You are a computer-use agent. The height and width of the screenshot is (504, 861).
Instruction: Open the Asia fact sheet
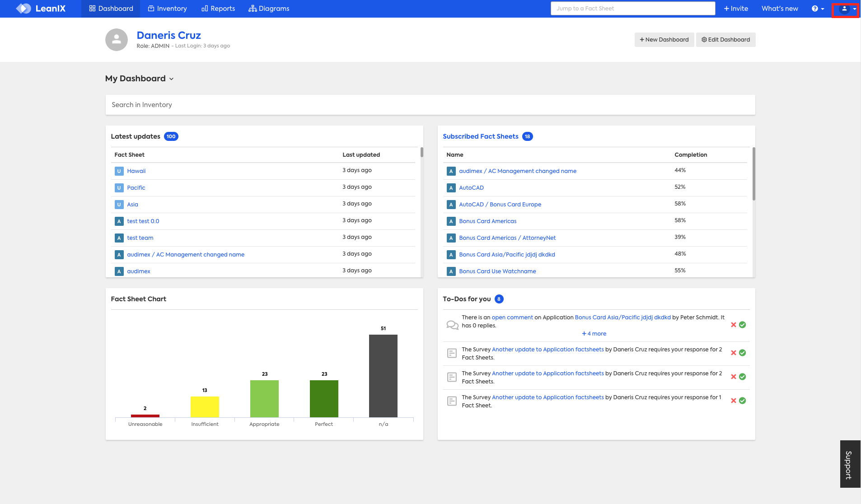132,205
